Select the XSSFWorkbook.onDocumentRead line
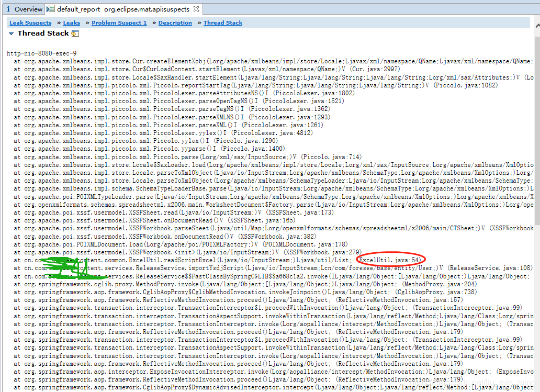 [165, 237]
